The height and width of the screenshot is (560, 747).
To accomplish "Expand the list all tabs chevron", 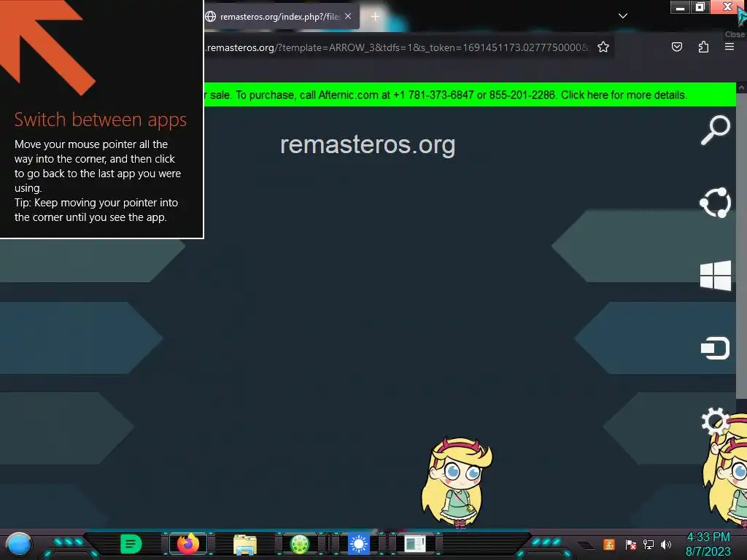I will coord(623,16).
